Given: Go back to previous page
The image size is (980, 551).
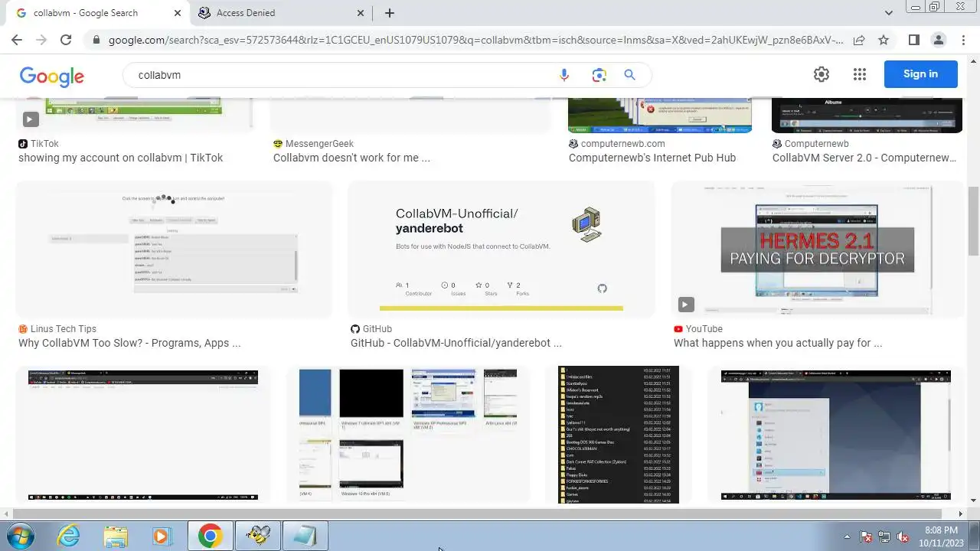Looking at the screenshot, I should [17, 40].
